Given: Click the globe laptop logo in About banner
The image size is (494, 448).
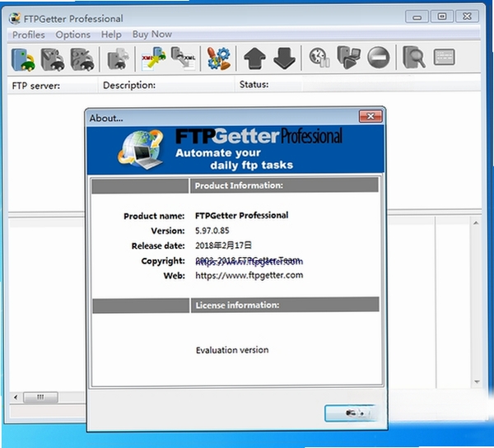Looking at the screenshot, I should click(141, 150).
